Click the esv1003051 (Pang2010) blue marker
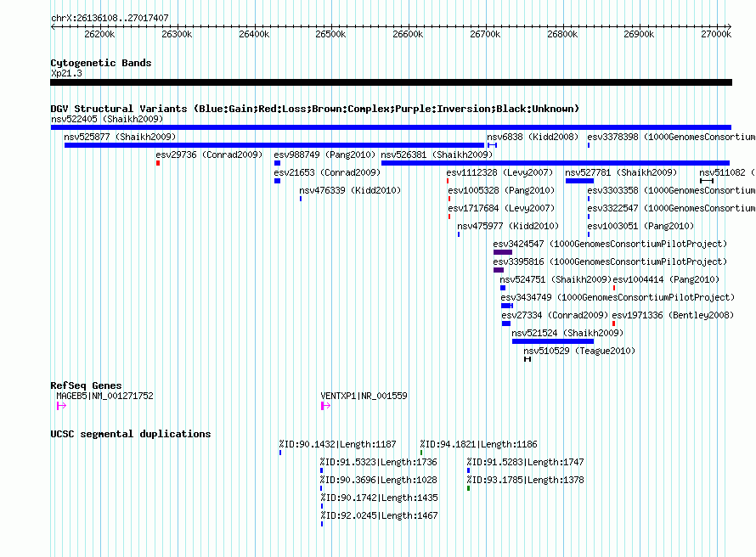Image resolution: width=756 pixels, height=557 pixels. point(588,234)
